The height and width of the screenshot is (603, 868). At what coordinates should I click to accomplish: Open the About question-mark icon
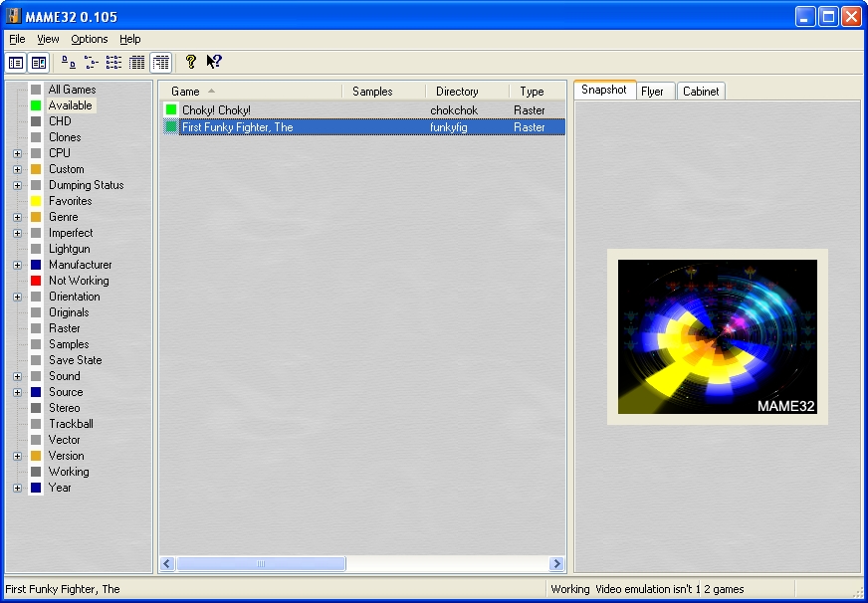191,62
